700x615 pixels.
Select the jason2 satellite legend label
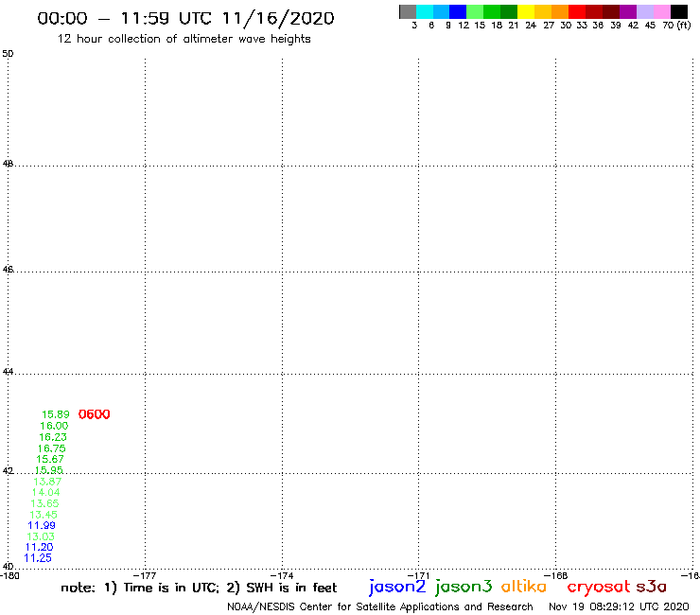tap(397, 588)
